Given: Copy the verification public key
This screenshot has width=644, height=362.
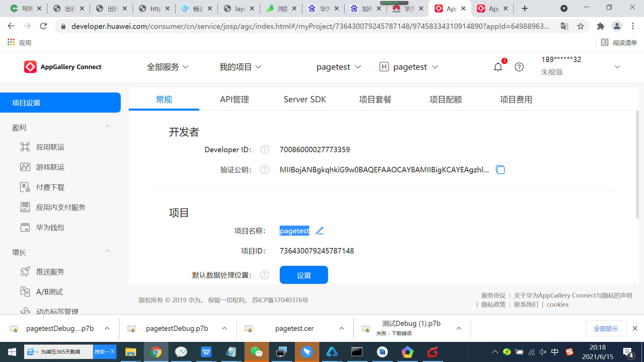Looking at the screenshot, I should [x=500, y=170].
